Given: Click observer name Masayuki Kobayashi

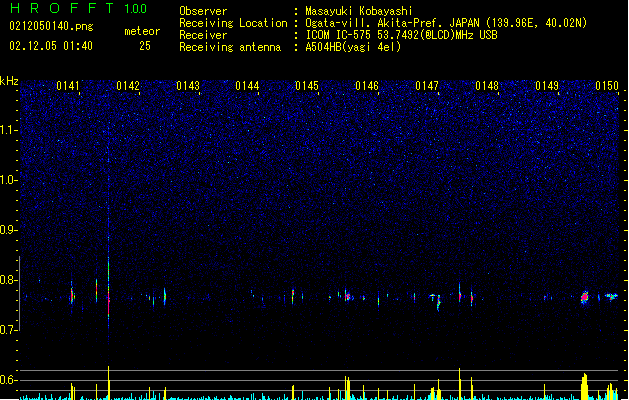Looking at the screenshot, I should pyautogui.click(x=359, y=11).
